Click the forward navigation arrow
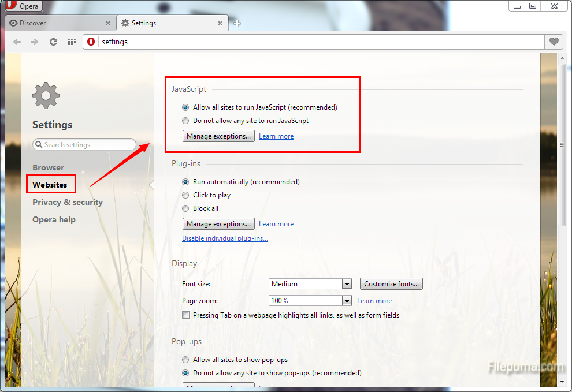 coord(35,42)
